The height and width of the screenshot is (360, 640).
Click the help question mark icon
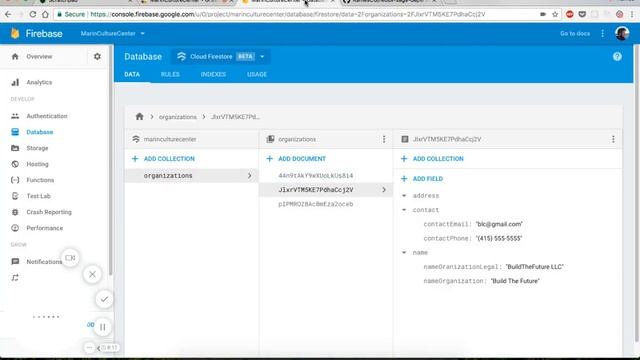617,56
